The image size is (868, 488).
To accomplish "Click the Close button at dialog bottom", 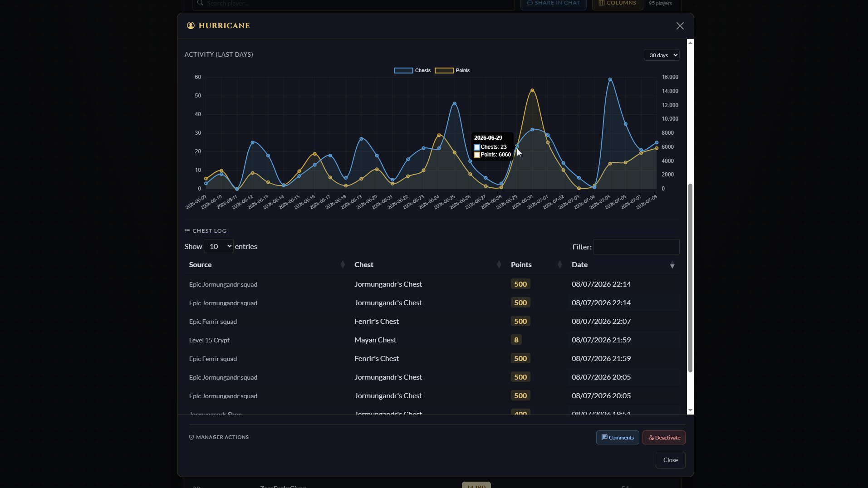I will tap(670, 460).
